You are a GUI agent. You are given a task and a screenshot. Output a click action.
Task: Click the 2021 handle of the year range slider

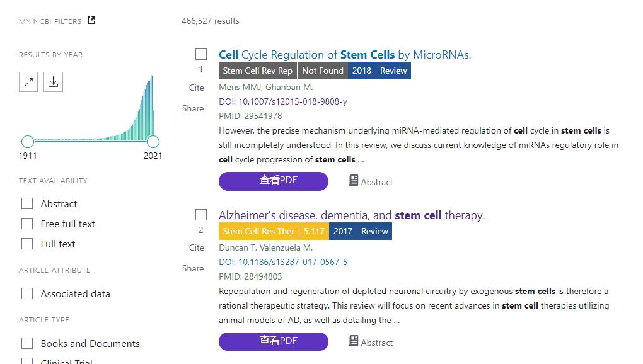(x=153, y=142)
